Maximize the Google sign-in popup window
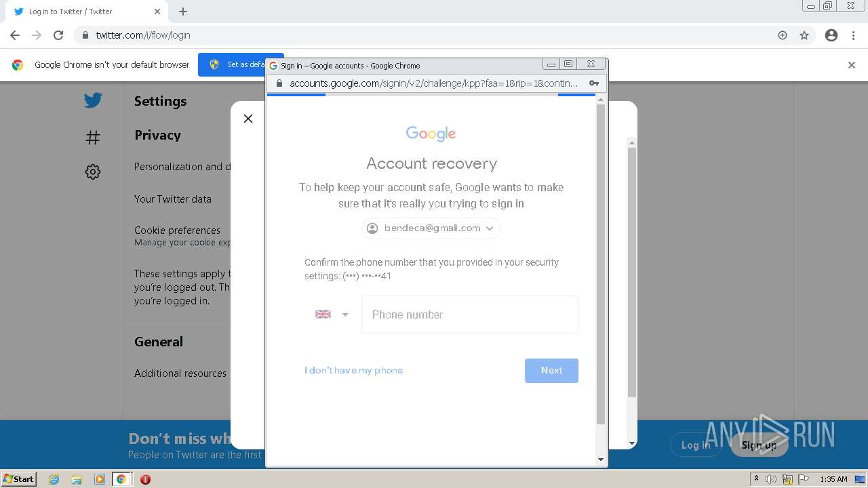 [568, 64]
